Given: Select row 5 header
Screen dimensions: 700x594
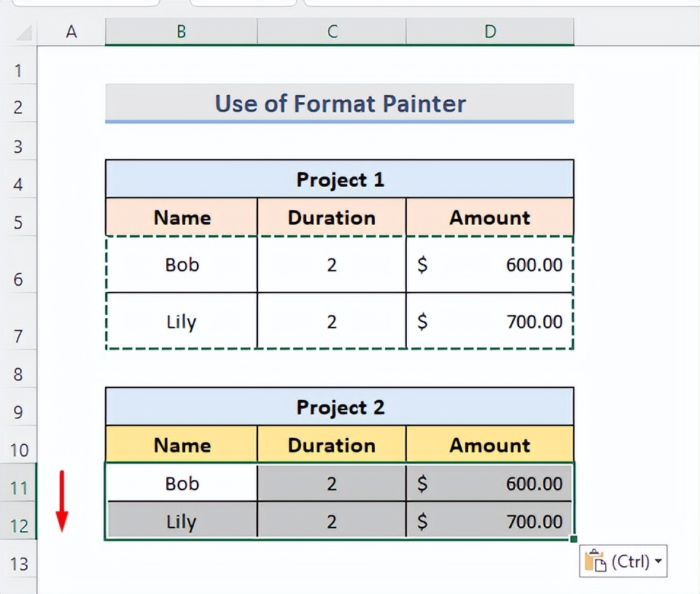Looking at the screenshot, I should coord(17,217).
